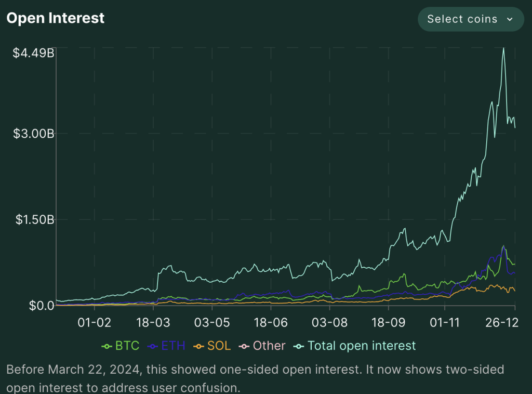
Task: Hide the Other series via legend label
Action: pyautogui.click(x=269, y=346)
